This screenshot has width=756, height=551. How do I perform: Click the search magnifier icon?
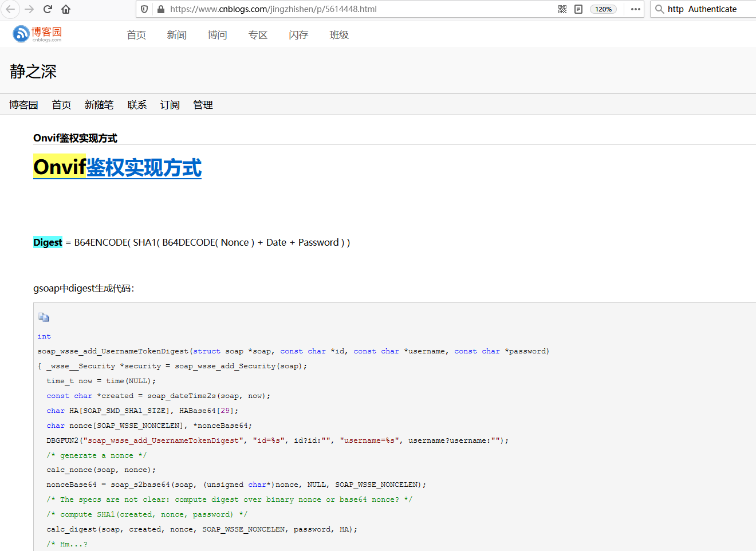click(660, 9)
